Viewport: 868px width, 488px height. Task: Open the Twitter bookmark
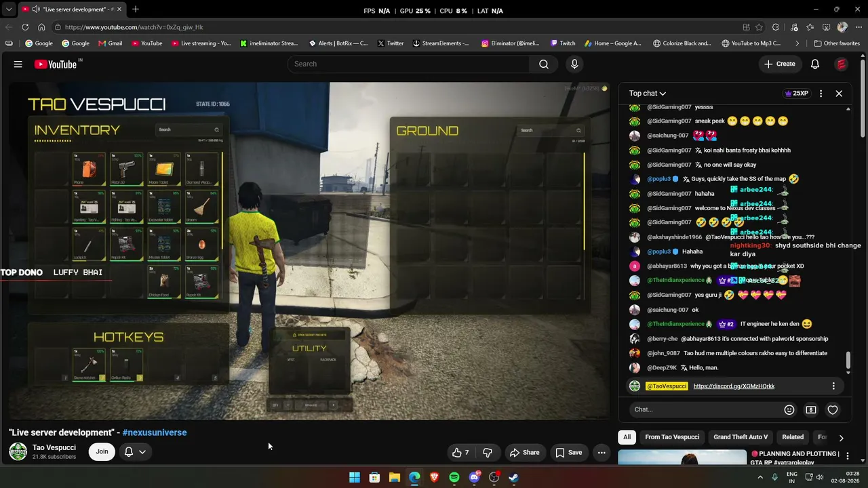(390, 43)
